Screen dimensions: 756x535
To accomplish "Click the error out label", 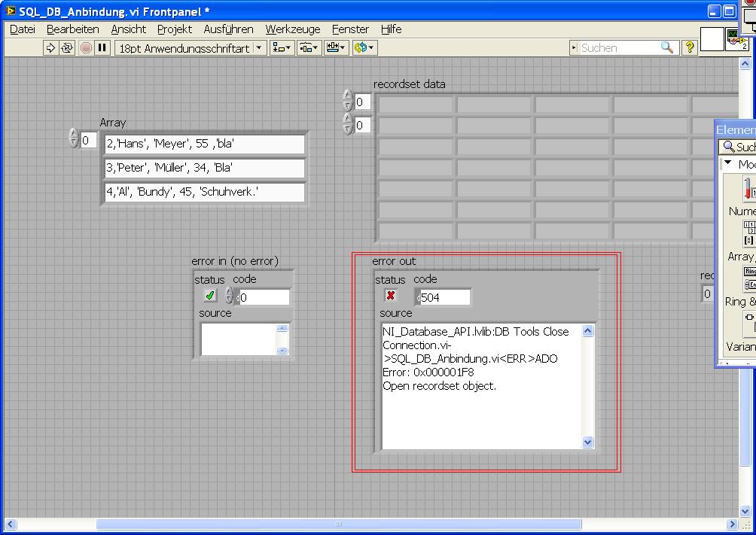I will [393, 261].
